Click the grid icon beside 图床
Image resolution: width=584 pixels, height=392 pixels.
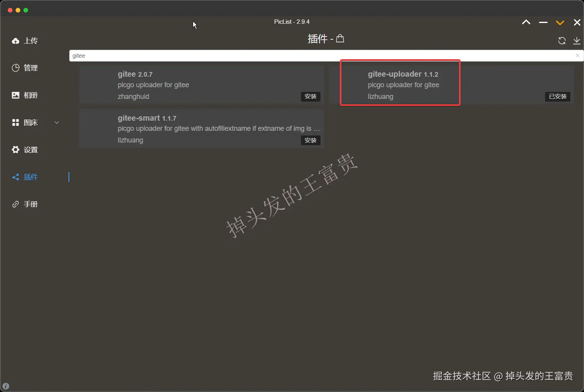[16, 123]
